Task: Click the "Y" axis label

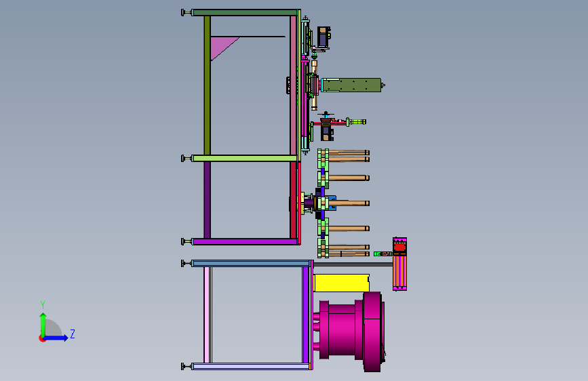Action: pos(43,305)
